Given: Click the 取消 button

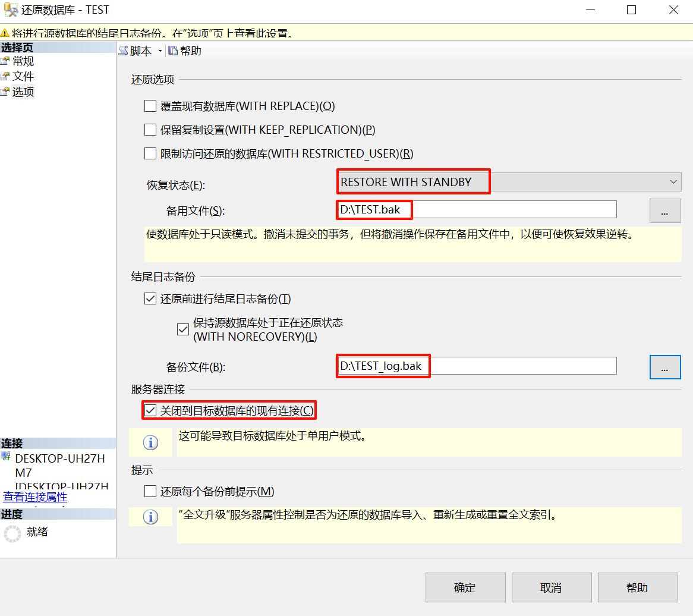Looking at the screenshot, I should 551,587.
